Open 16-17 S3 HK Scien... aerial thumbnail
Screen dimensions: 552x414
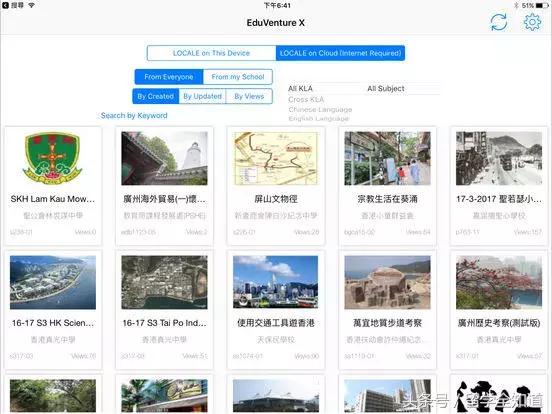click(53, 282)
